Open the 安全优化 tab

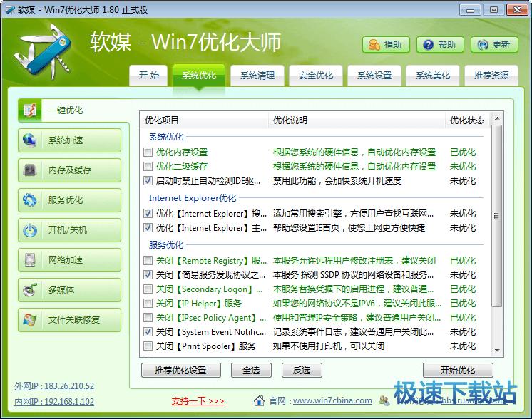coord(316,76)
